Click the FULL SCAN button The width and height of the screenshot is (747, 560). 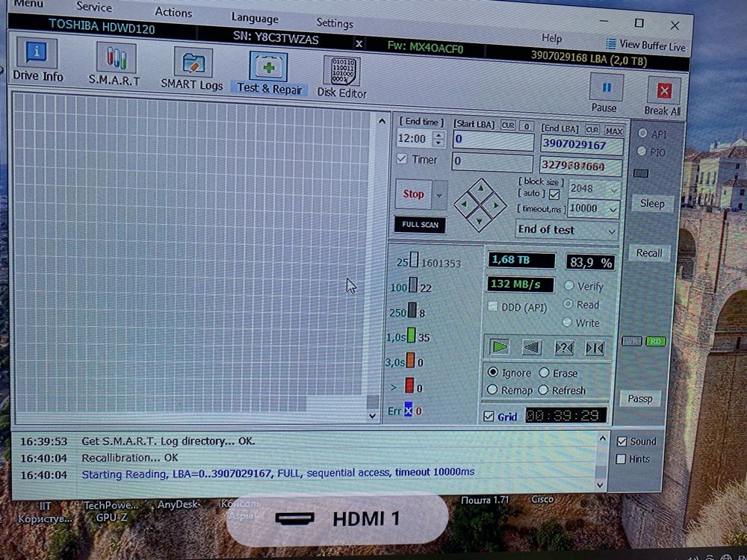420,224
